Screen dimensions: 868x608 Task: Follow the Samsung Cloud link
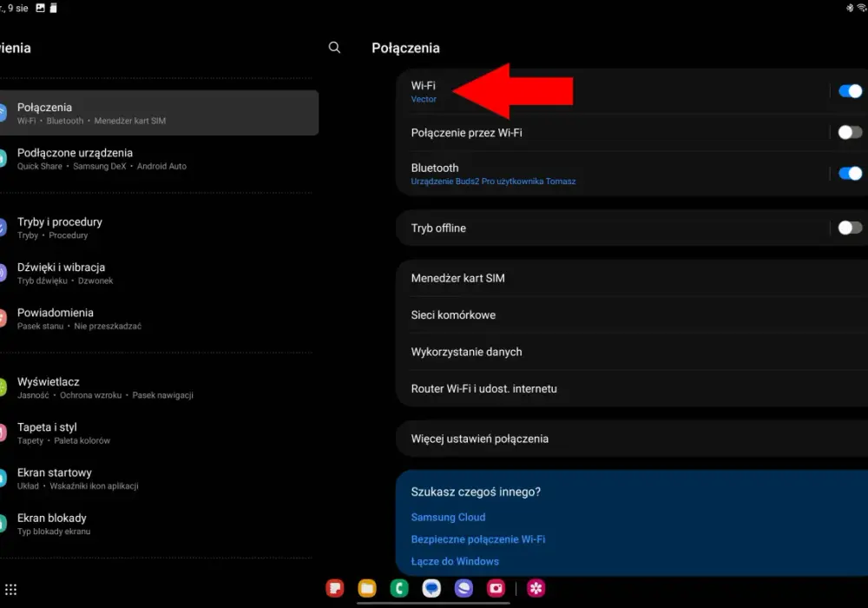pyautogui.click(x=448, y=517)
